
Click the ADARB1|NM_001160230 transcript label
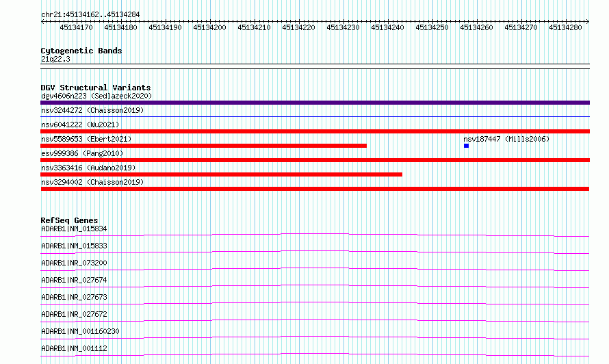point(80,331)
